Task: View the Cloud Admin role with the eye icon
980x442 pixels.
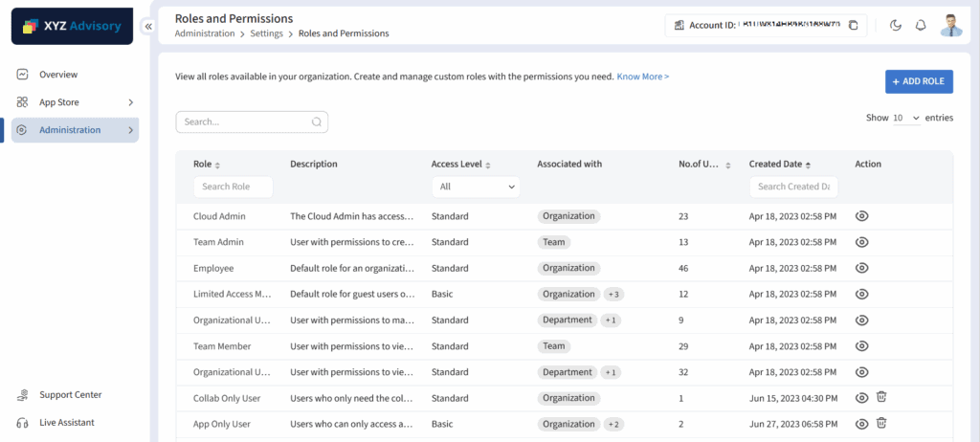Action: coord(861,216)
